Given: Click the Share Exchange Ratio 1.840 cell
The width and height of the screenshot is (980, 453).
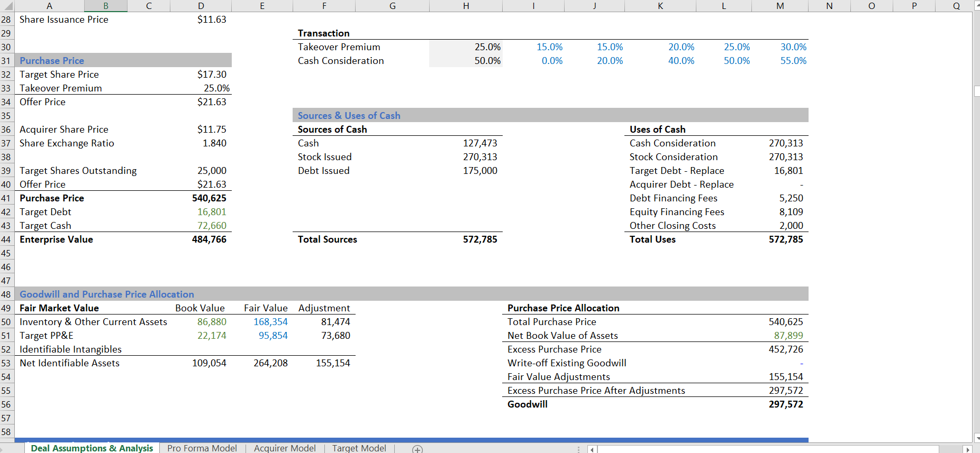Looking at the screenshot, I should coord(214,143).
